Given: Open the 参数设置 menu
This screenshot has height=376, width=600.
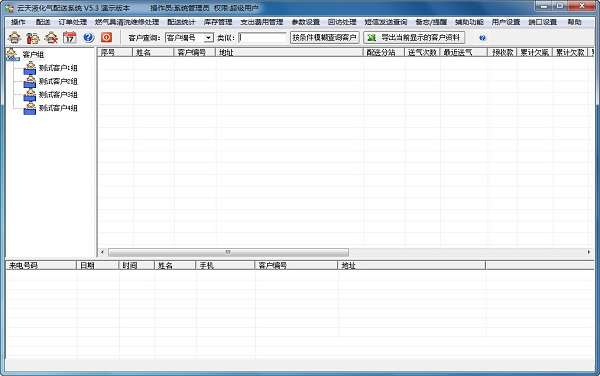Looking at the screenshot, I should coord(305,22).
